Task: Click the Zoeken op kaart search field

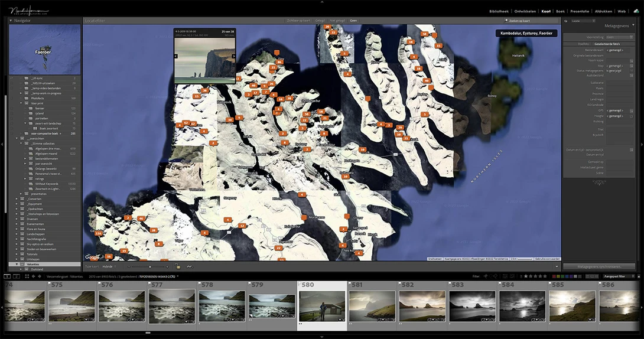Action: coord(531,21)
